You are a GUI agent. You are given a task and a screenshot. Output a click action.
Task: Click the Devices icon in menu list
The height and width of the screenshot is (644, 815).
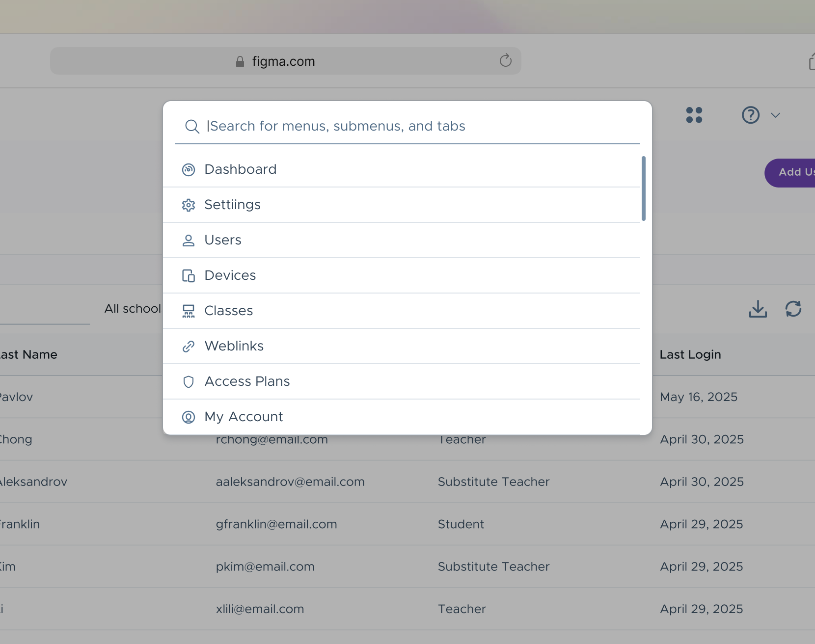click(189, 276)
